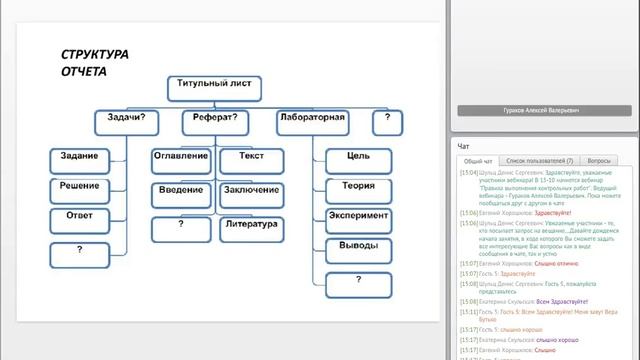Click the Введение box
This screenshot has height=360, width=640.
pos(181,196)
